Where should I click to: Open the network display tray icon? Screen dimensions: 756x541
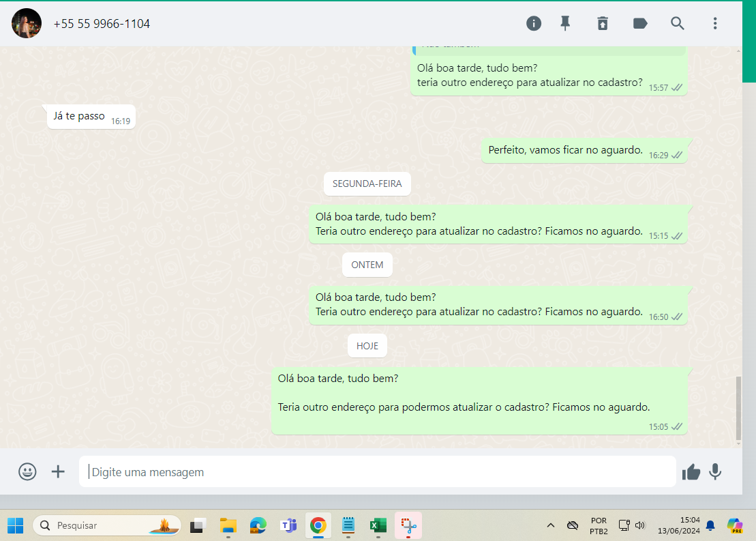click(x=624, y=525)
